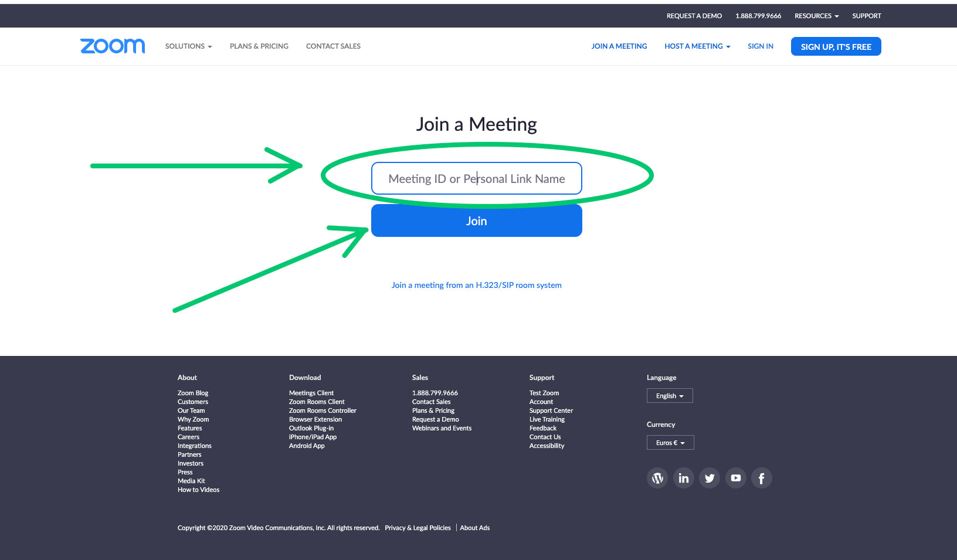The height and width of the screenshot is (560, 957).
Task: Open Zoom Rooms Client download link
Action: pyautogui.click(x=317, y=402)
